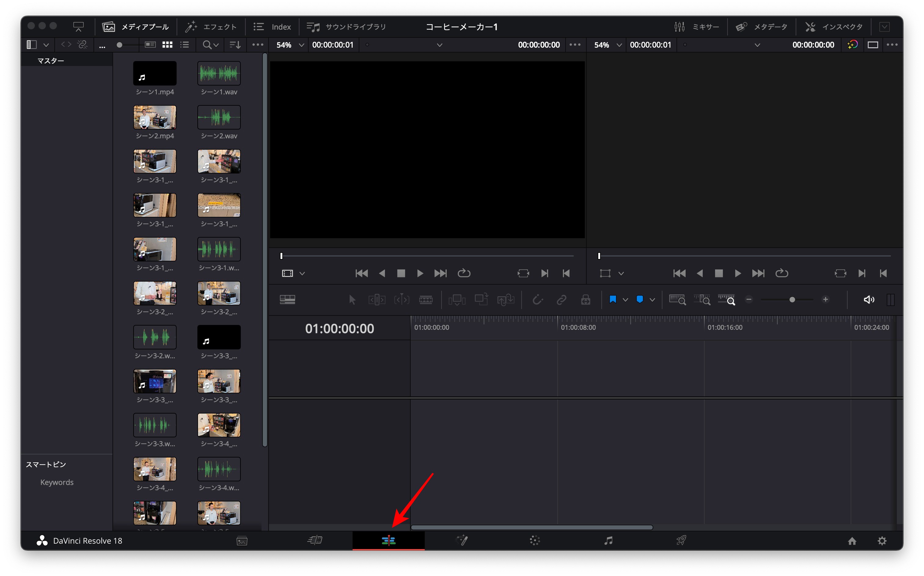
Task: Select the シーン2.mp4 clip thumbnail
Action: [155, 117]
